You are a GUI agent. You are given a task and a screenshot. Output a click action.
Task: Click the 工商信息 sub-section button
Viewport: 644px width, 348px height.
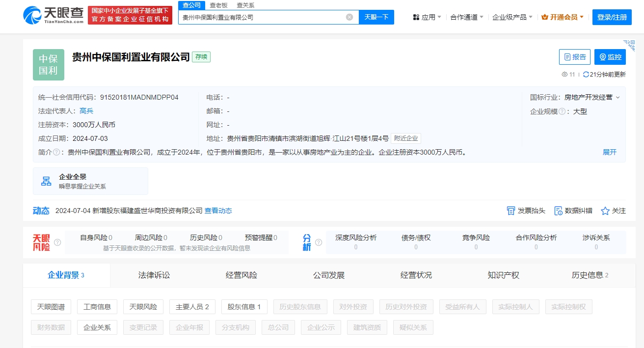point(97,307)
